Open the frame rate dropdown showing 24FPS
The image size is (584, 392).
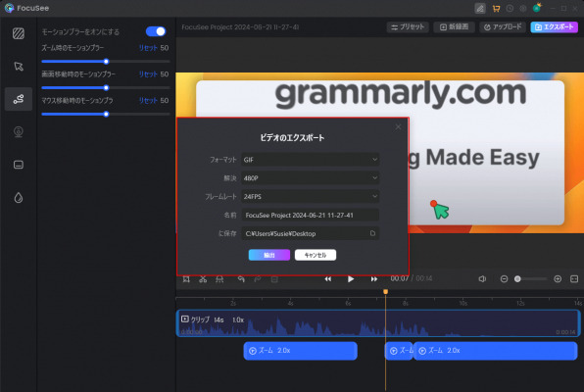coord(311,196)
